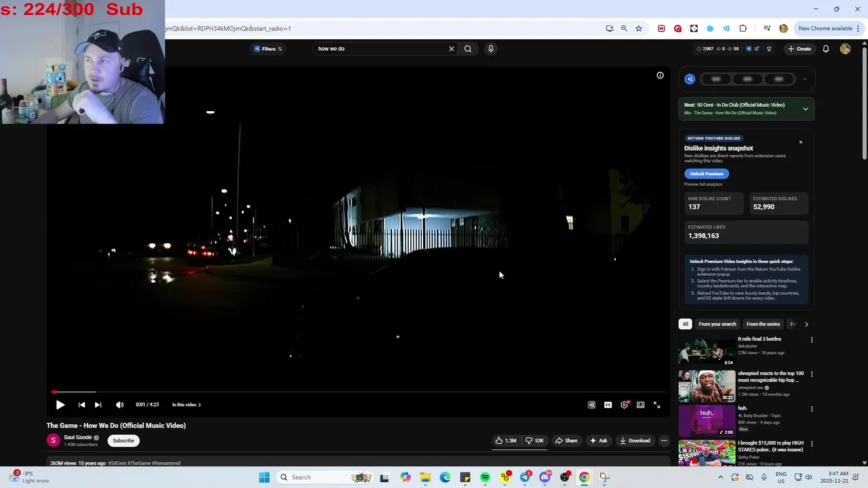Skip to the previous video
This screenshot has height=488, width=868.
[81, 405]
